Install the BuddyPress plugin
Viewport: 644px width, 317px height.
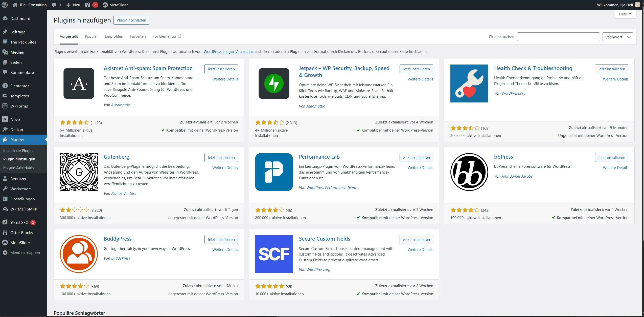tap(221, 239)
